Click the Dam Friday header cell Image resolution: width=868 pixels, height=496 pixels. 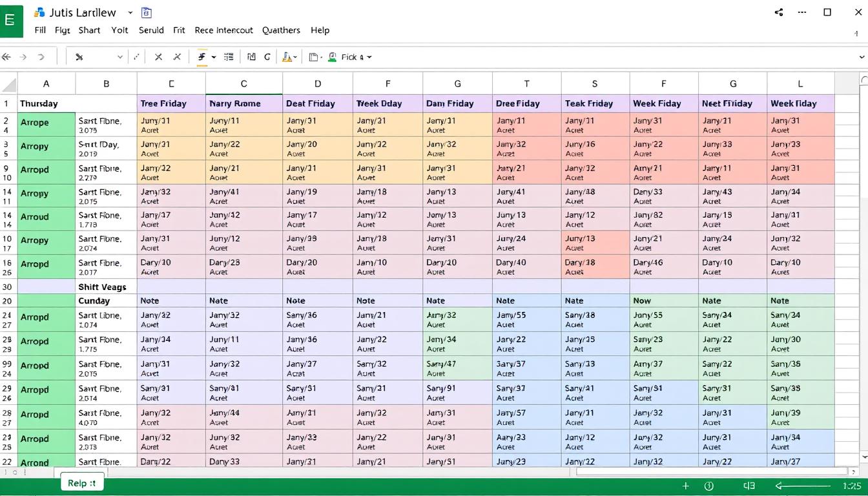(458, 103)
